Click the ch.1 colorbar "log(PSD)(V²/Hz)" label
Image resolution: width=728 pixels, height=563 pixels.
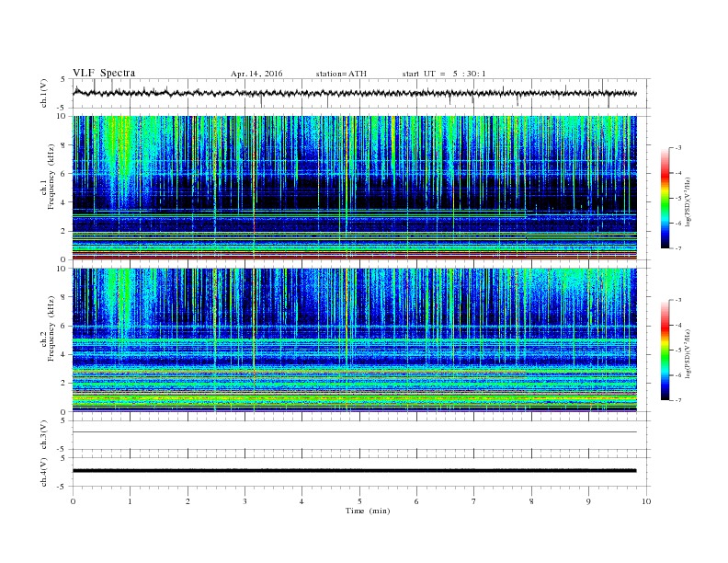pos(688,202)
